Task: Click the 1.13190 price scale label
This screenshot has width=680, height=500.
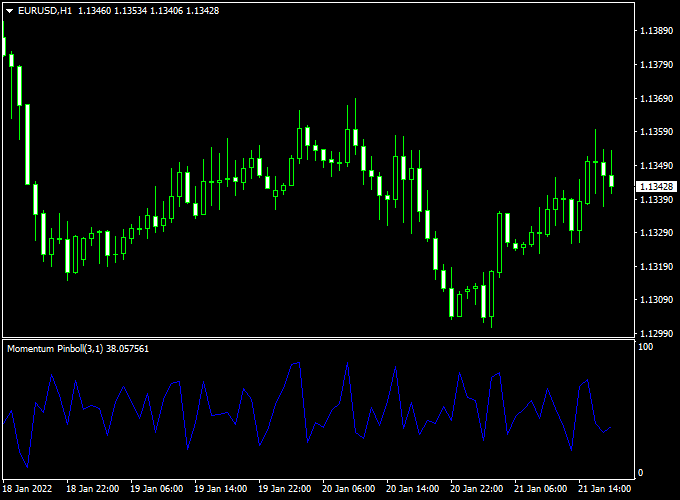Action: pos(657,267)
